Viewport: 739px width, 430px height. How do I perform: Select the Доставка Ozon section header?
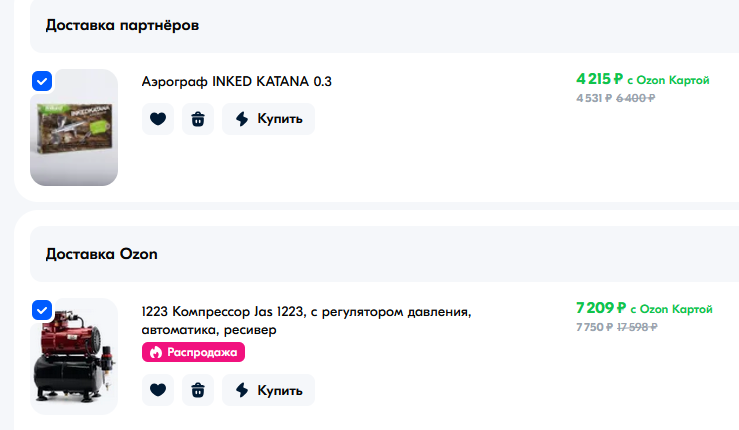coord(101,254)
